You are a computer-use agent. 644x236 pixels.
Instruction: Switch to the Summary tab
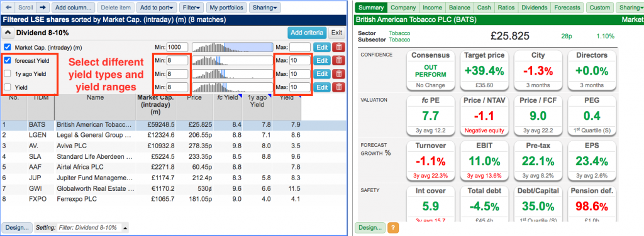tap(371, 8)
